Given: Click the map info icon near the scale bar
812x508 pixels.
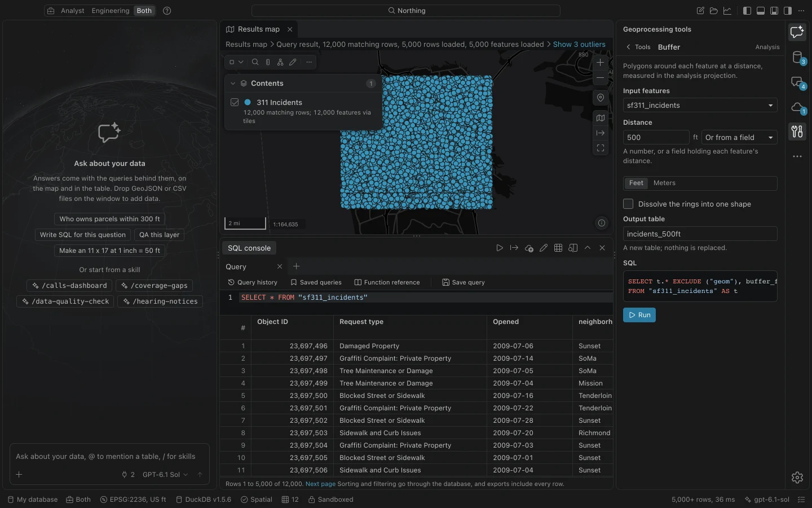Looking at the screenshot, I should (602, 223).
